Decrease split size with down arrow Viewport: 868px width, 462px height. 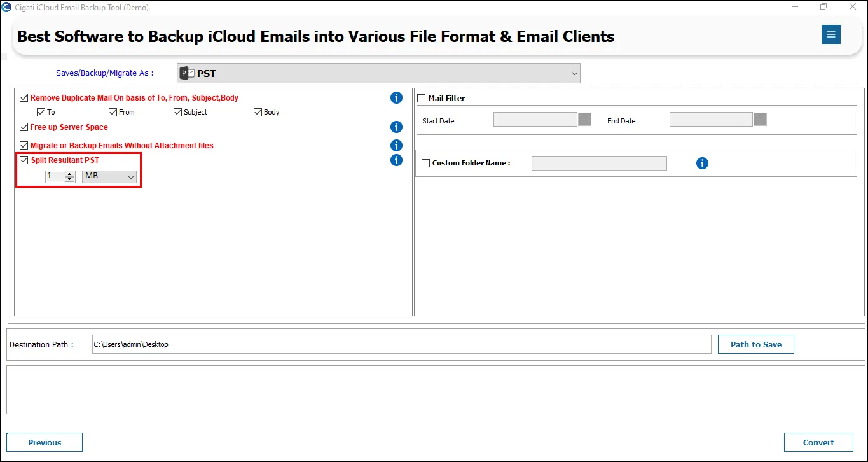click(70, 179)
